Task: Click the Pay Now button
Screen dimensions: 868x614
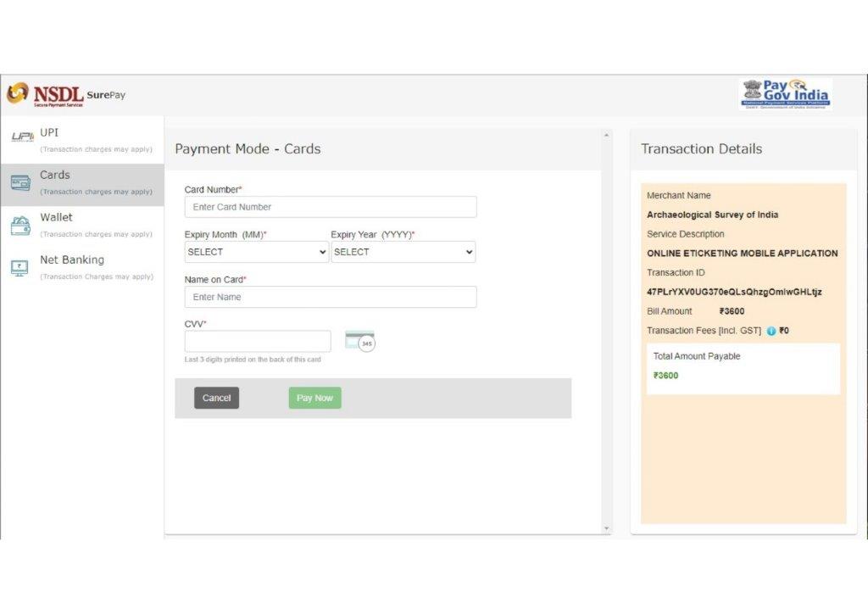Action: 314,398
